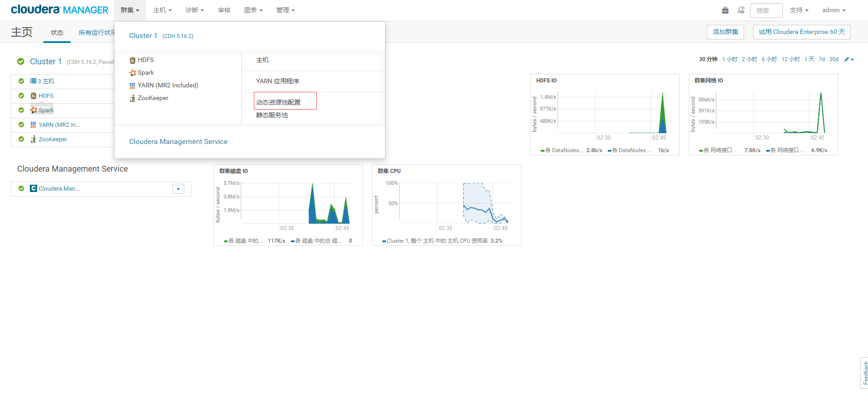Click the YARN icon in dropdown menu
The width and height of the screenshot is (868, 417).
pyautogui.click(x=133, y=86)
